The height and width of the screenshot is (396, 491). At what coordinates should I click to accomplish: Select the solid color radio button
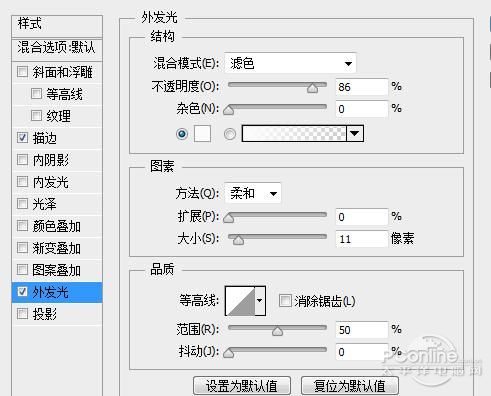tap(182, 134)
